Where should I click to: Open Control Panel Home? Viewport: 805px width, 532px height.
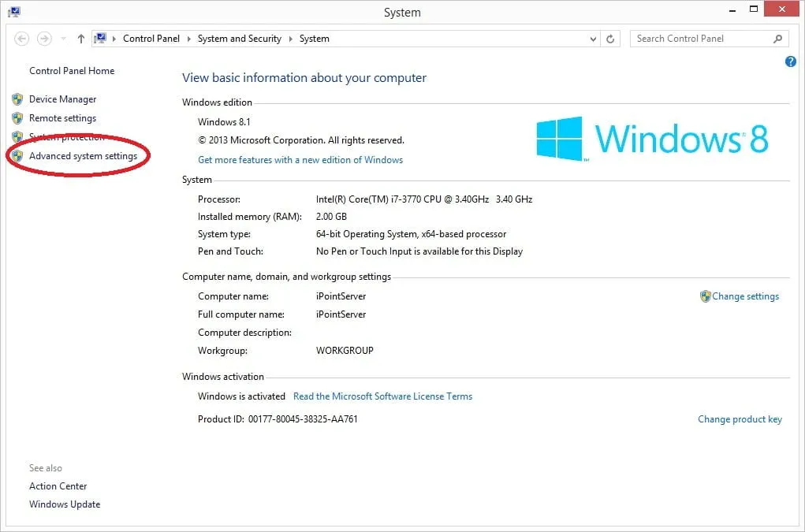click(x=72, y=71)
